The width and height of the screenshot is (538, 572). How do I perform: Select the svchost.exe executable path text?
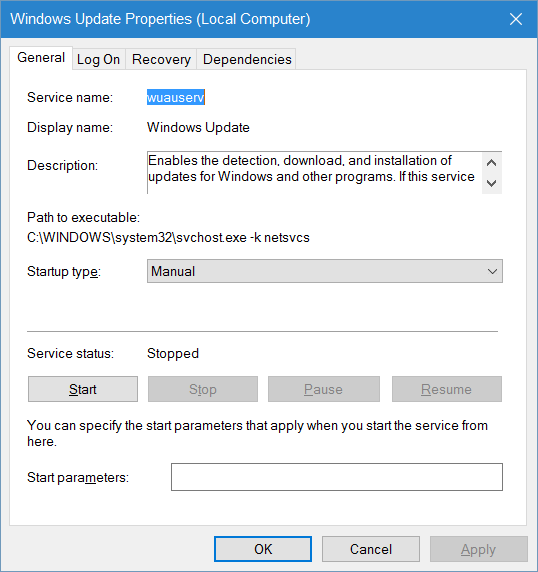tap(168, 237)
